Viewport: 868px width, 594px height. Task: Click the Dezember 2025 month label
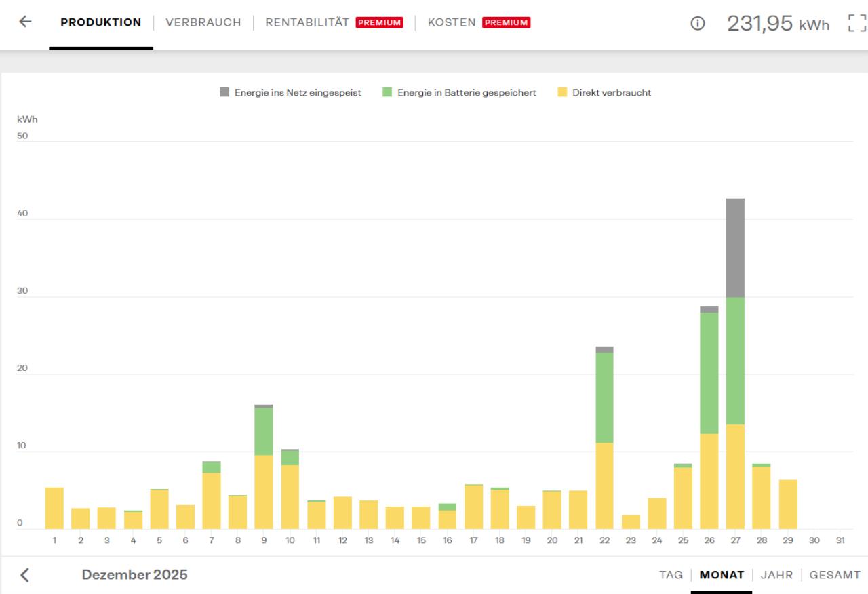[134, 575]
